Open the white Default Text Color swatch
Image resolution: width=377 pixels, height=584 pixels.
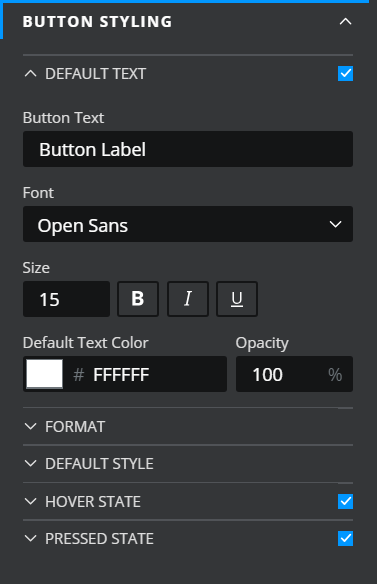pos(44,374)
